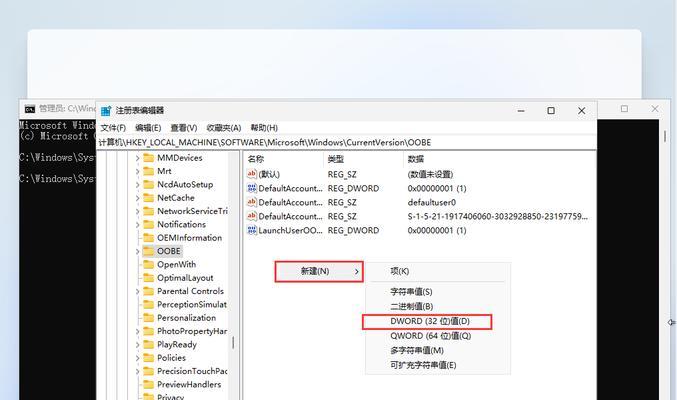
Task: Open the 编辑(E) menu
Action: coord(148,128)
